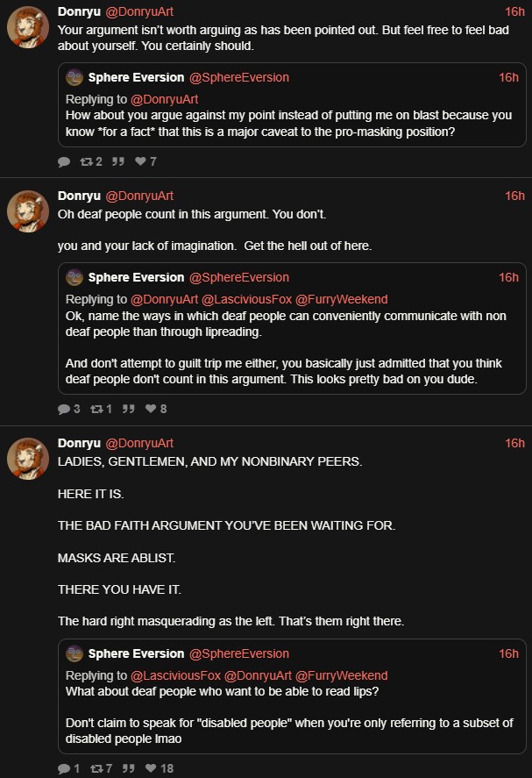The image size is (532, 778).
Task: Click @LasciviousFox mention in second quoted tweet
Action: pyautogui.click(x=246, y=299)
